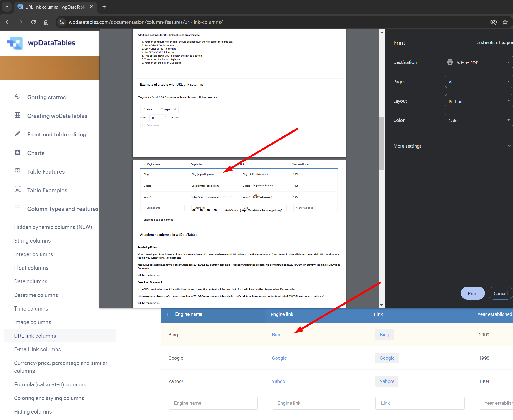This screenshot has height=420, width=513.
Task: Focus the Link filter input field
Action: pyautogui.click(x=420, y=403)
